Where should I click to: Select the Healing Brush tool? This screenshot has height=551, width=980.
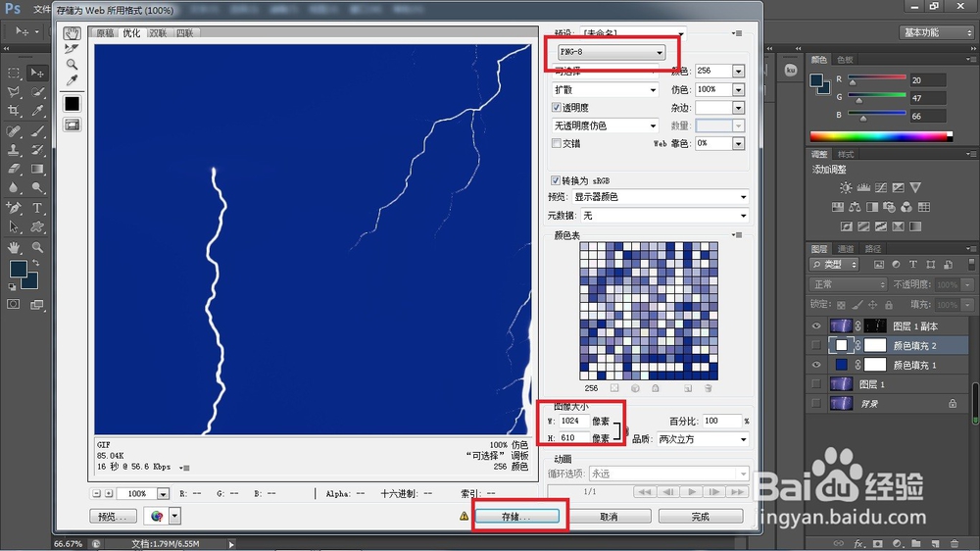tap(14, 131)
